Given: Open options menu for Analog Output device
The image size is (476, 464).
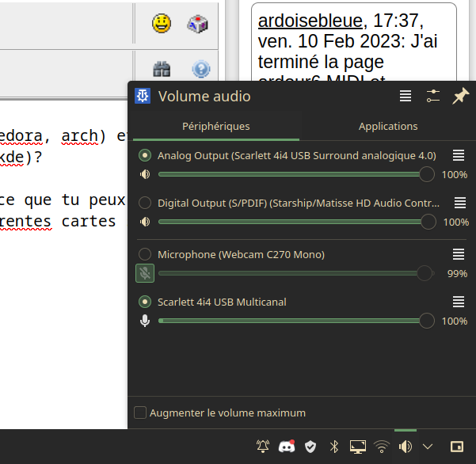Looking at the screenshot, I should [459, 155].
